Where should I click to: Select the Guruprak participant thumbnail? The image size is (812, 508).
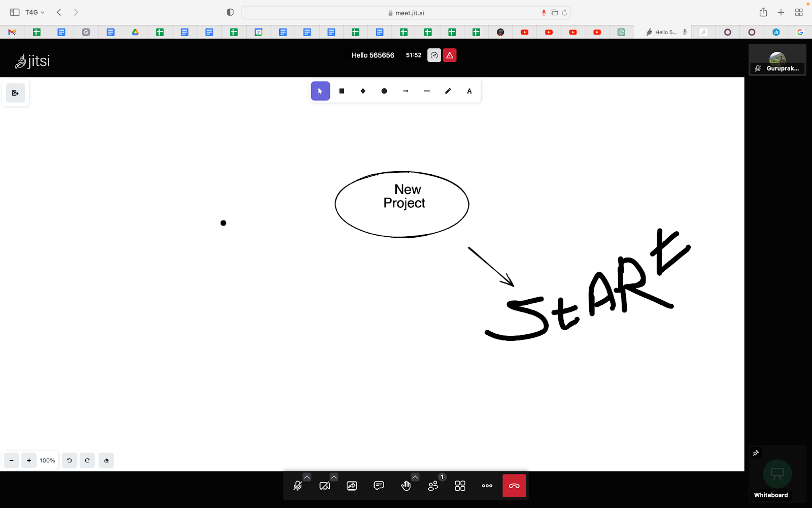(x=777, y=59)
